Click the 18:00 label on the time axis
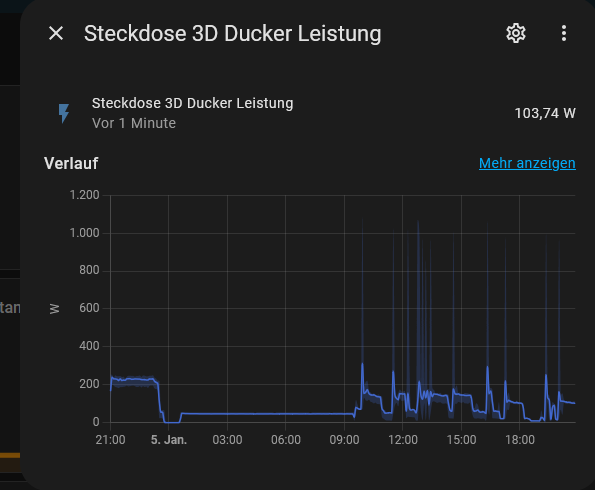The image size is (595, 490). [519, 440]
